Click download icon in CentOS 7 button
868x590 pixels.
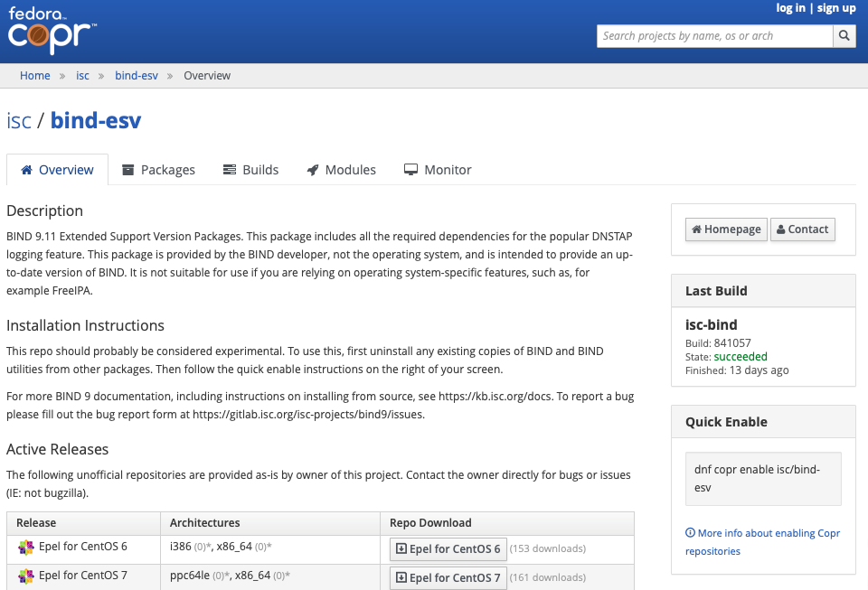pyautogui.click(x=401, y=578)
